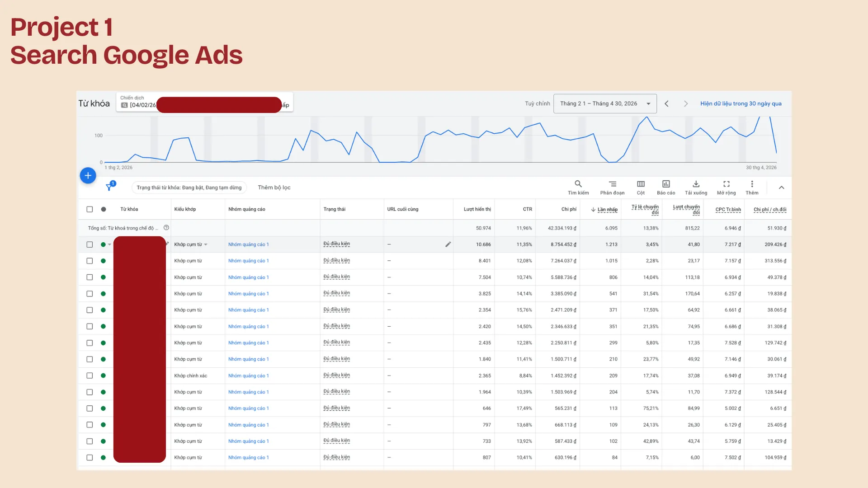This screenshot has width=868, height=488.
Task: Collapse the chart with the up chevron
Action: 781,188
